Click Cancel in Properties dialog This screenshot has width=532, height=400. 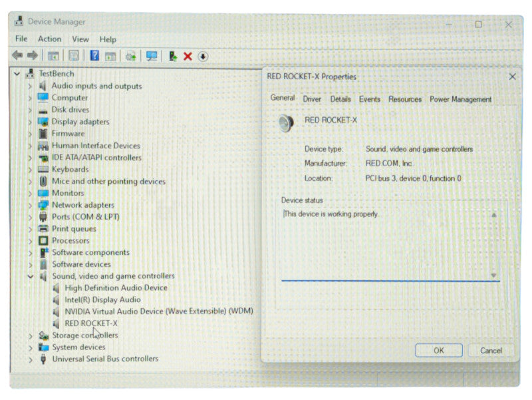(x=491, y=351)
